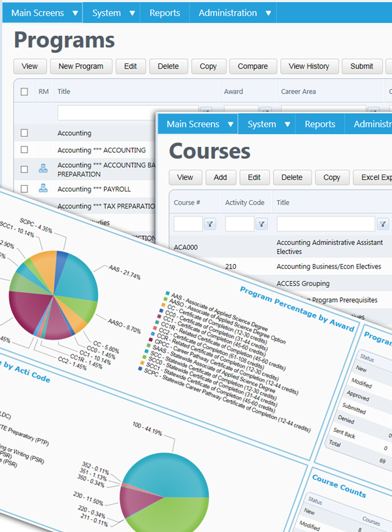Screen dimensions: 392x532
Task: Open System menu in Programs window
Action: click(106, 13)
